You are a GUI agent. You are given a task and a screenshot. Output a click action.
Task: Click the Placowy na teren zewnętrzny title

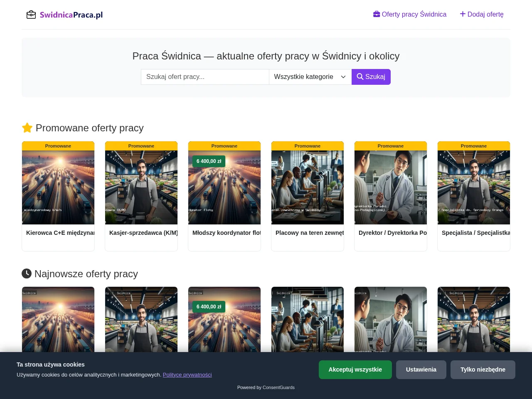[310, 233]
